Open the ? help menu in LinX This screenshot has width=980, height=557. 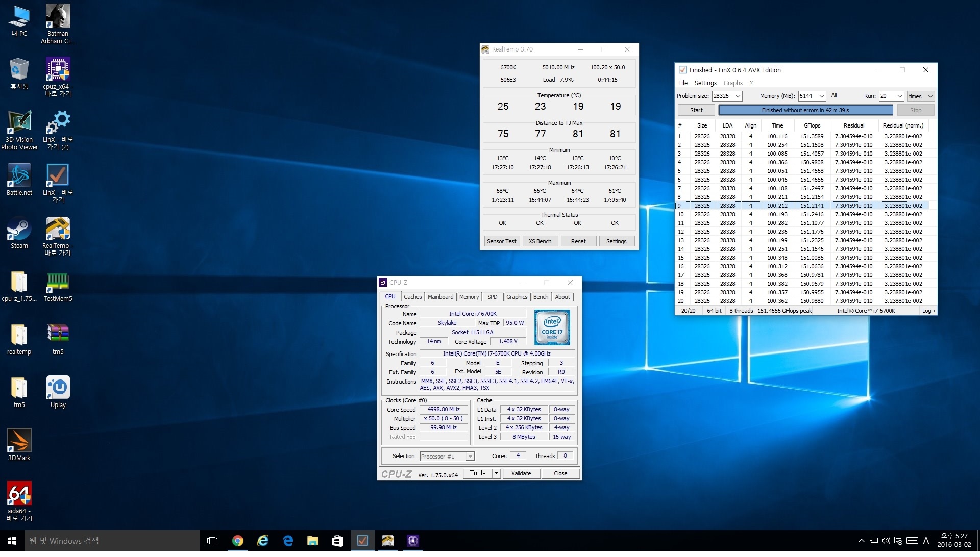tap(751, 83)
